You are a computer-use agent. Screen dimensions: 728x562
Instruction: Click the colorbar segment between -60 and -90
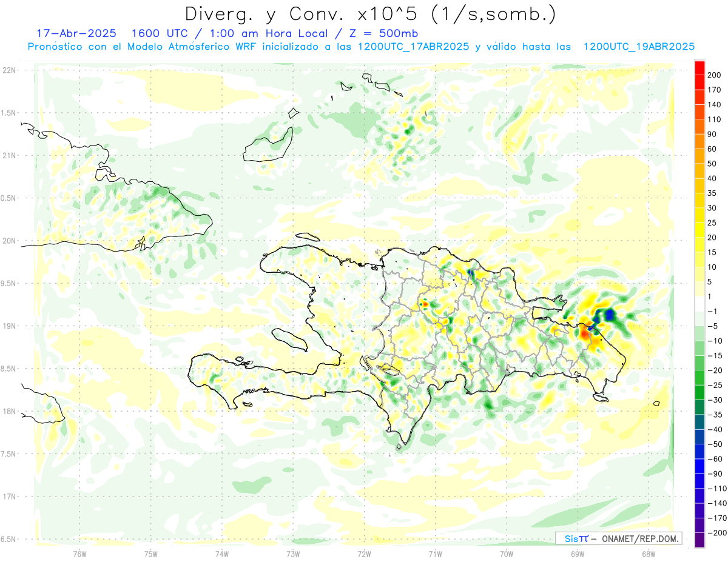click(x=699, y=466)
